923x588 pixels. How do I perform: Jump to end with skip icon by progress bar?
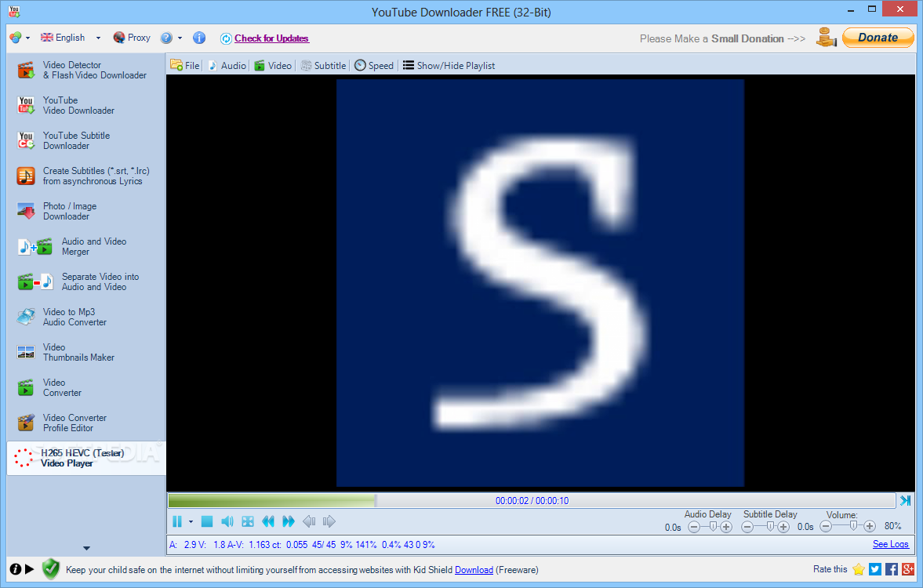tap(905, 500)
